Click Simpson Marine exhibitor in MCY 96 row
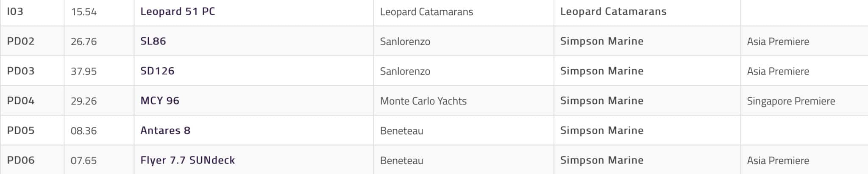This screenshot has width=868, height=174. (x=602, y=101)
